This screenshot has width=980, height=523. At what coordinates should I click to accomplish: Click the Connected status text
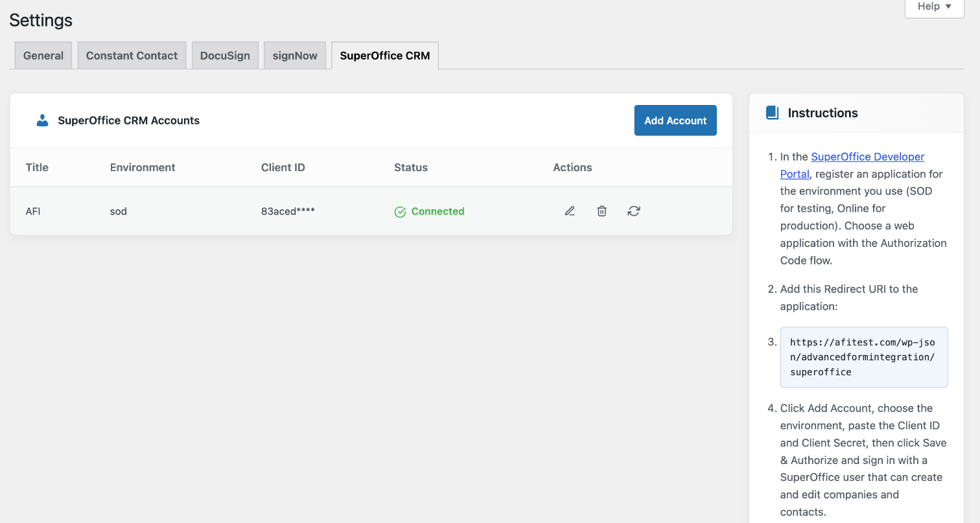(x=438, y=211)
